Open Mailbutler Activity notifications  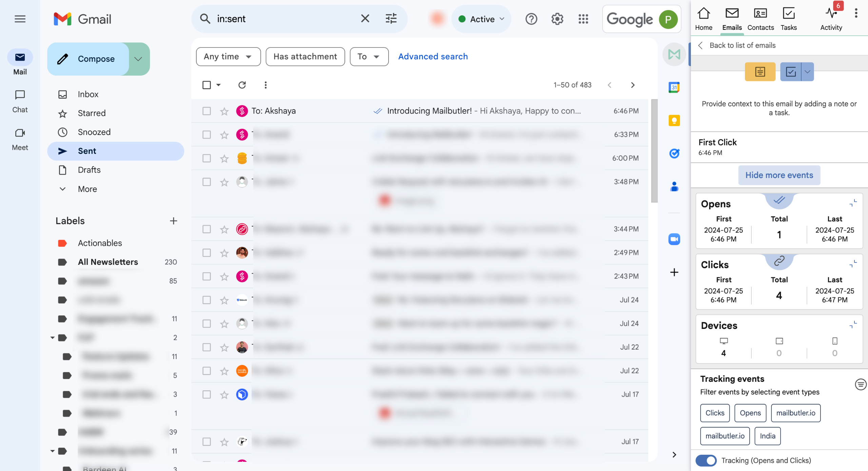coord(831,19)
